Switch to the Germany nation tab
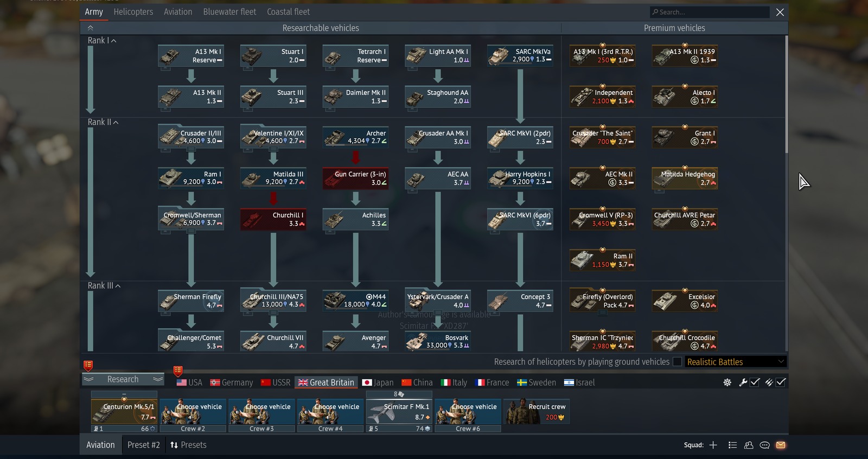Image resolution: width=868 pixels, height=459 pixels. [x=232, y=382]
